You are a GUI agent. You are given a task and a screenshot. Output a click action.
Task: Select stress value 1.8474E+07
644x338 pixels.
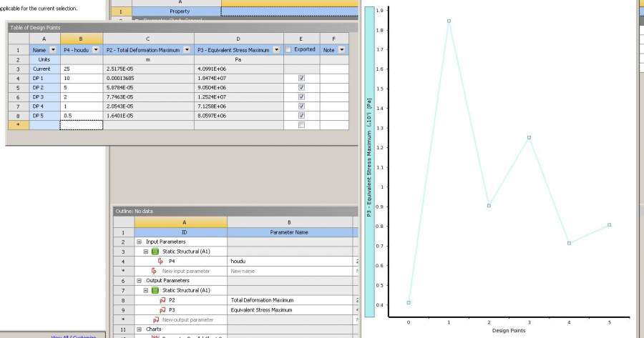point(238,78)
